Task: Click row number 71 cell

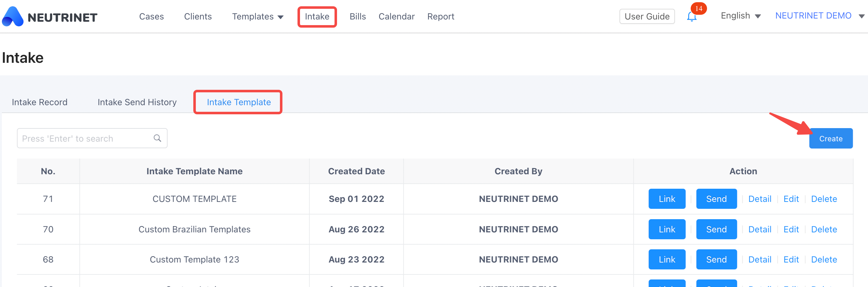Action: pyautogui.click(x=48, y=199)
